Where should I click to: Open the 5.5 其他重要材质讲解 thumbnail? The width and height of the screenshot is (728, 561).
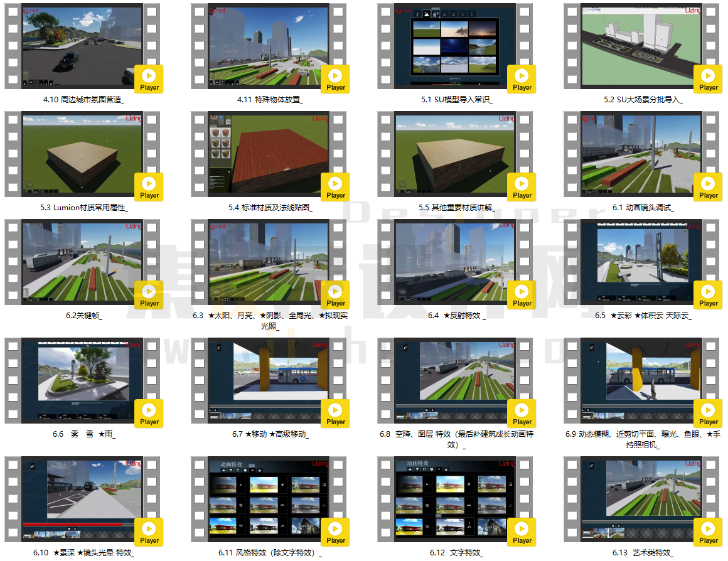coord(455,154)
